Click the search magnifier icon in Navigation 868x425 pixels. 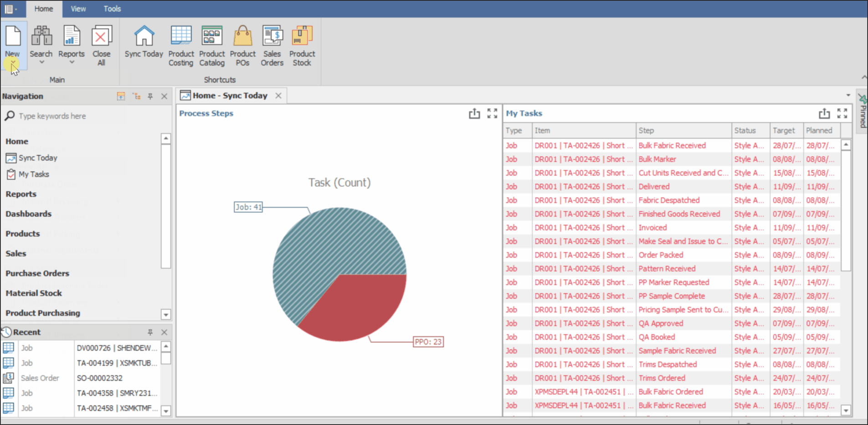pos(10,116)
